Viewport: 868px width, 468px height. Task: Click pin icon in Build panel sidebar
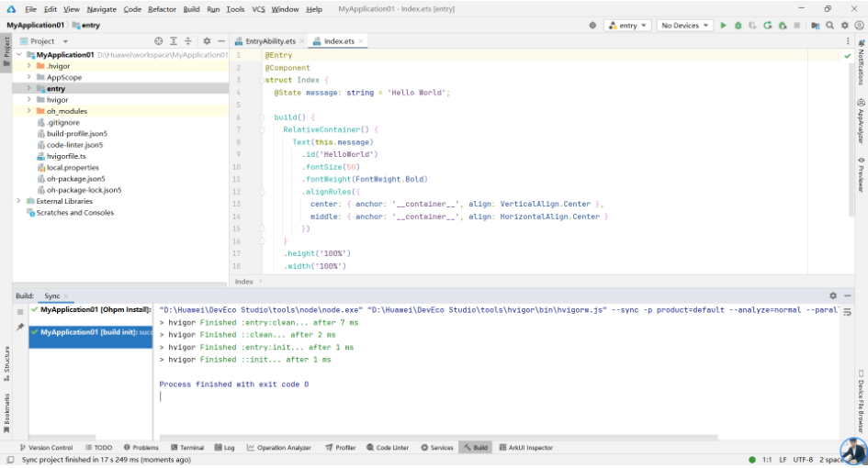(x=20, y=327)
